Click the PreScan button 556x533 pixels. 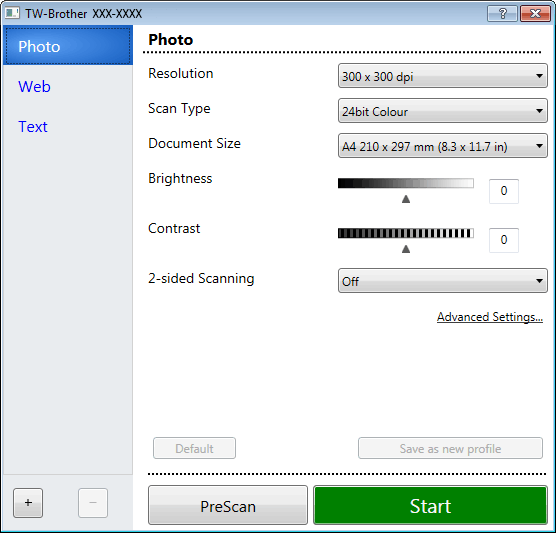(228, 505)
